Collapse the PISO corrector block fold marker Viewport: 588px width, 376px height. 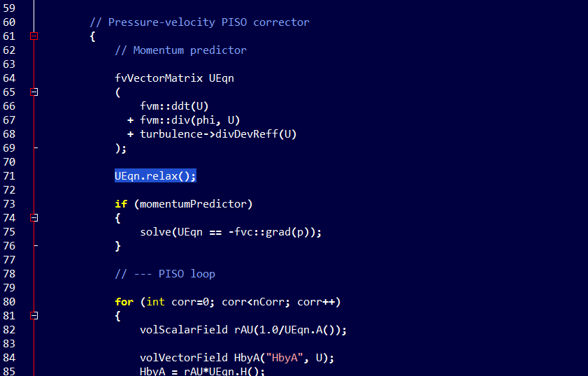[x=34, y=36]
